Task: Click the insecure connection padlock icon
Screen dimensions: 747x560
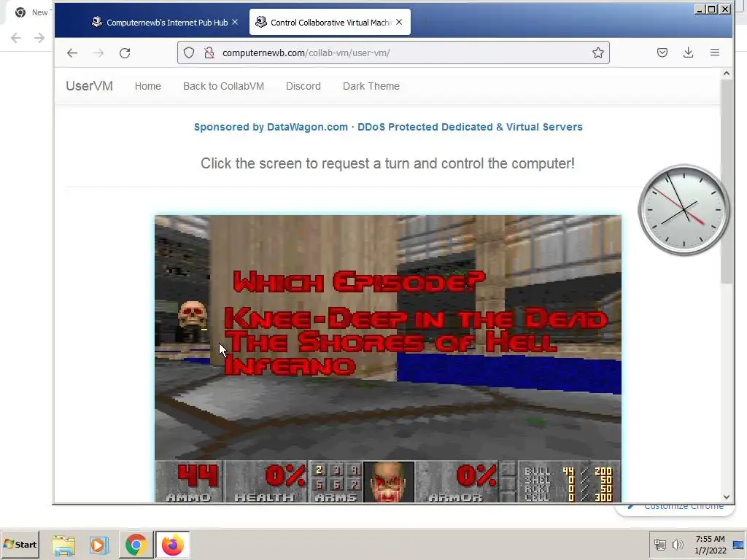Action: pos(209,52)
